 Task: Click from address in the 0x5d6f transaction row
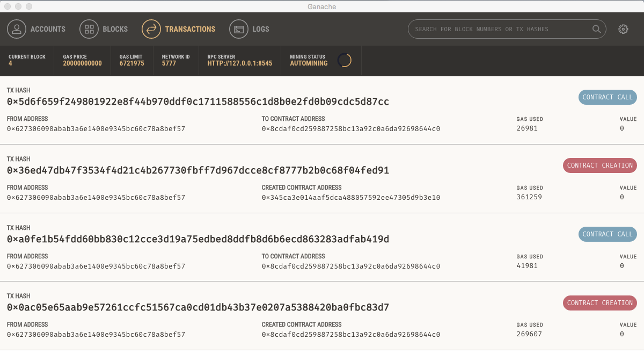click(96, 128)
